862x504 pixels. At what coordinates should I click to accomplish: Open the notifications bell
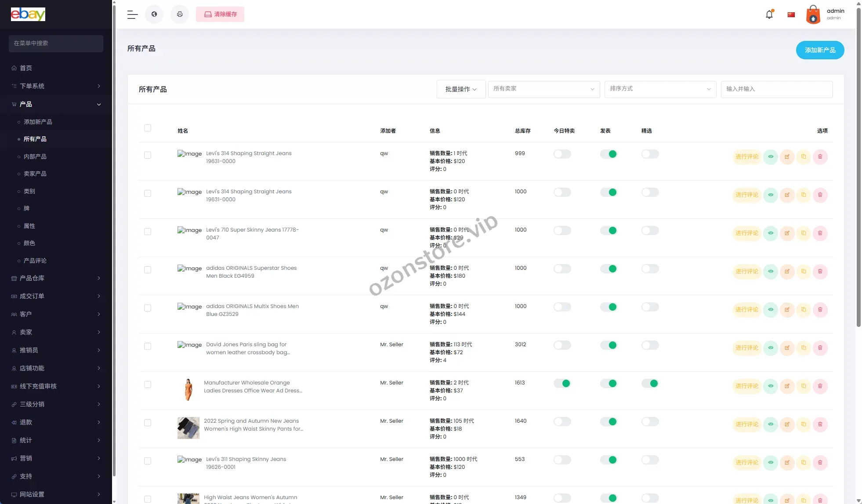(769, 15)
